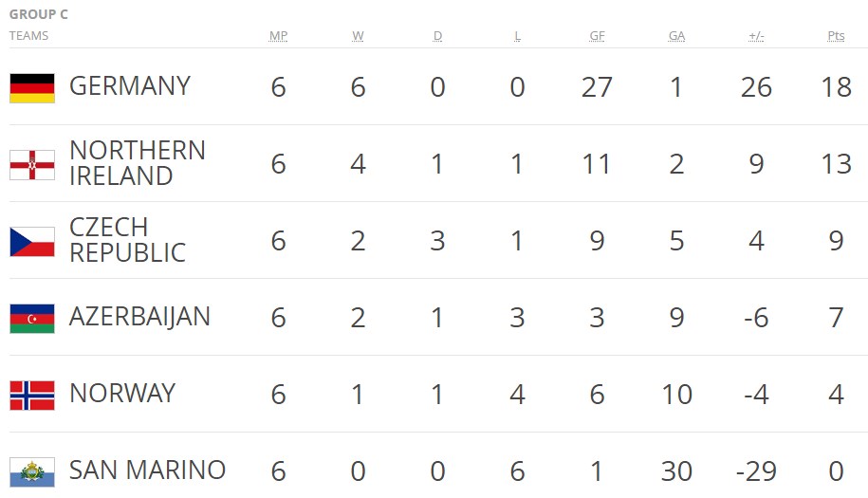Click the San Marino flag icon

point(32,471)
